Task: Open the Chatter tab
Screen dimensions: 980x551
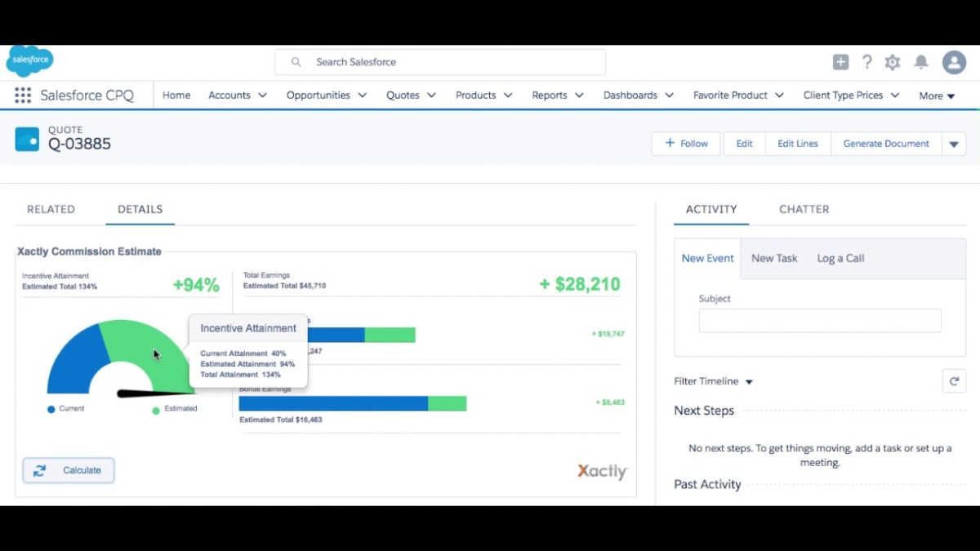Action: tap(804, 209)
